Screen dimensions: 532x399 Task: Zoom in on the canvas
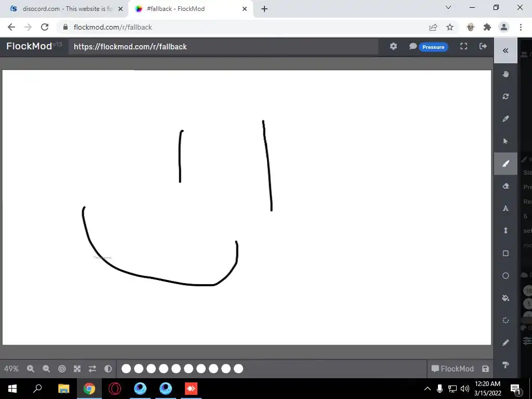coord(31,369)
